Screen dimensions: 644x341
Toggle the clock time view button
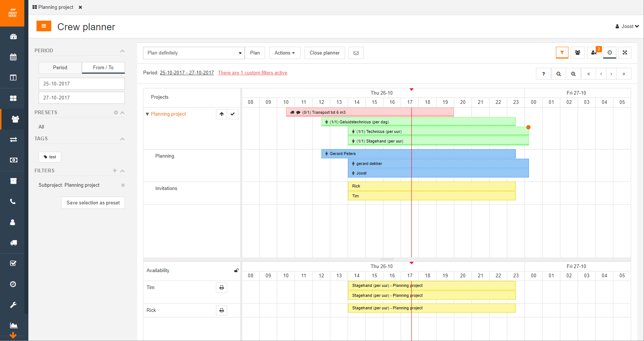click(610, 53)
